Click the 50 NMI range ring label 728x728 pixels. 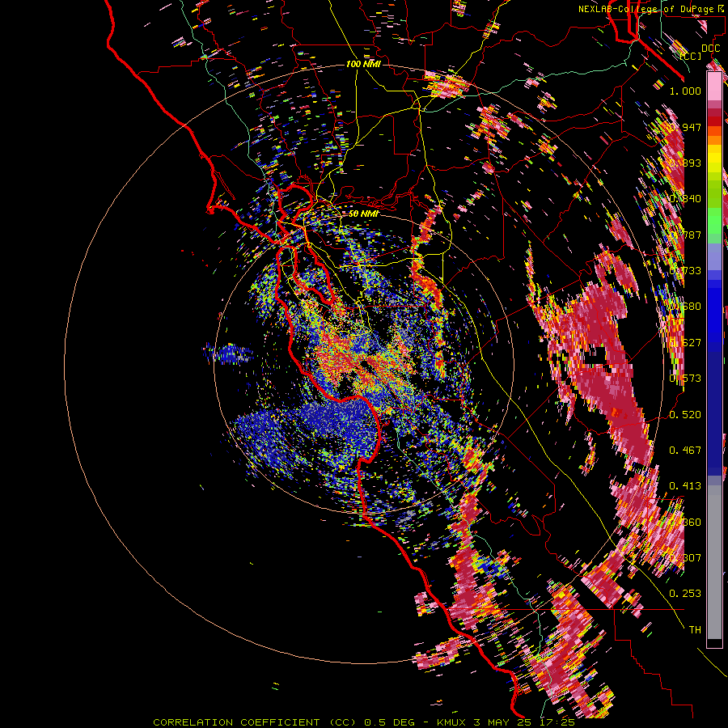pos(363,214)
